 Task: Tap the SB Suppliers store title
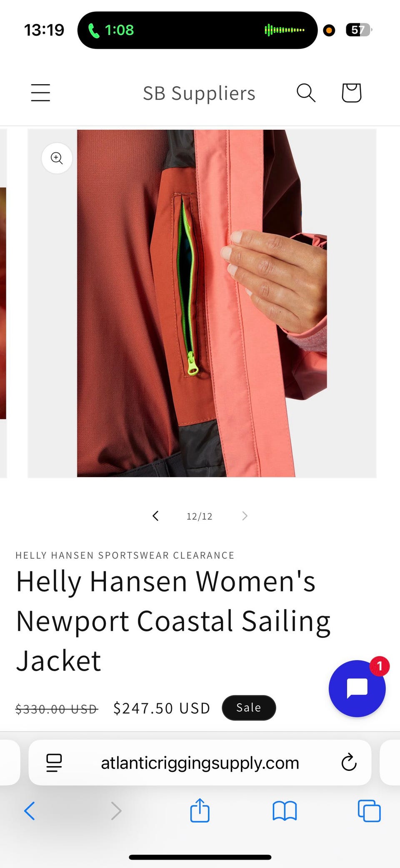[x=199, y=93]
